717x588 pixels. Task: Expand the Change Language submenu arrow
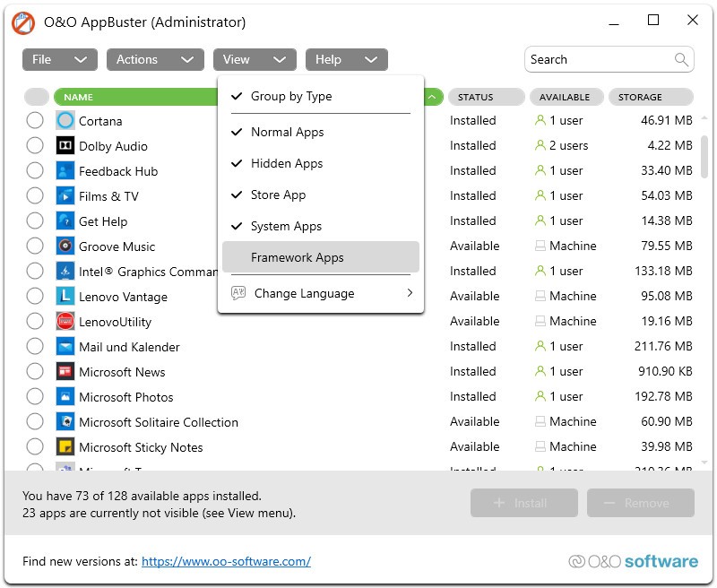coord(410,292)
